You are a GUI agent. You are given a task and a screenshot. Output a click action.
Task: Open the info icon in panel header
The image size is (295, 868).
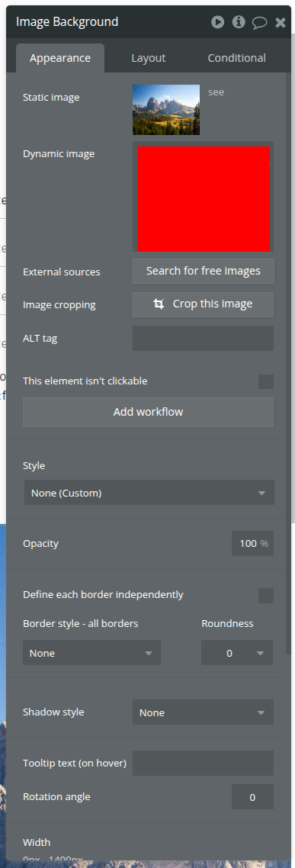(239, 22)
